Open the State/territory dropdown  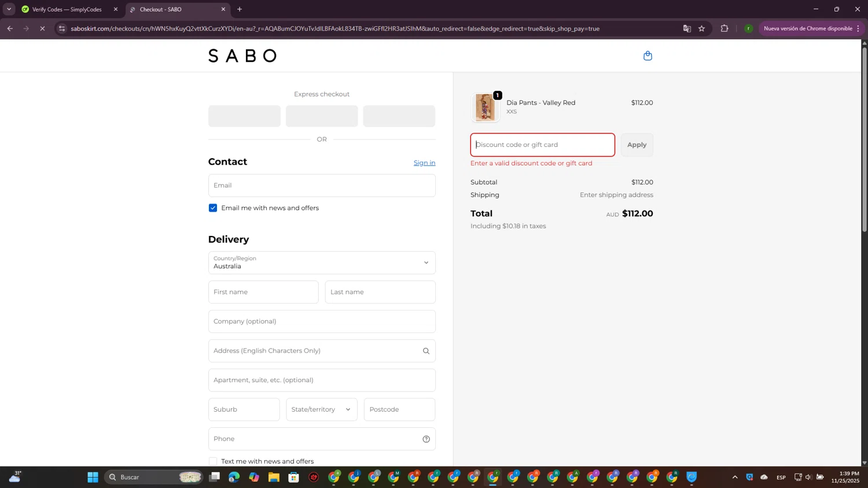322,409
